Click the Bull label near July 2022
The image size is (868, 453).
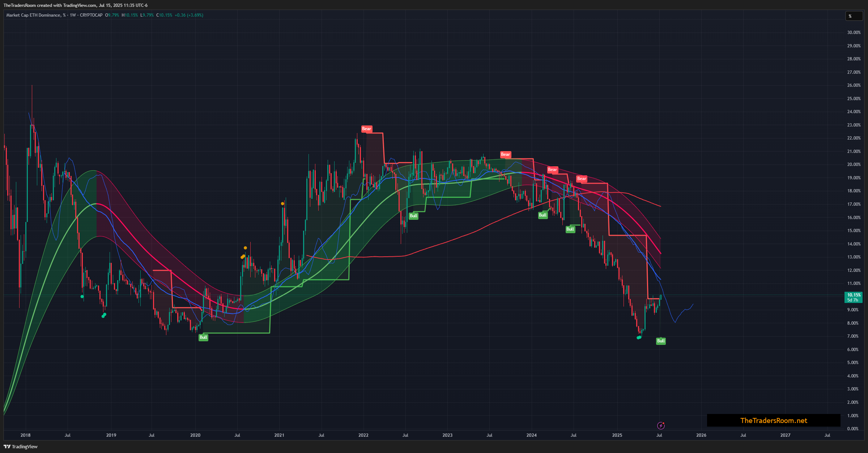pos(413,216)
